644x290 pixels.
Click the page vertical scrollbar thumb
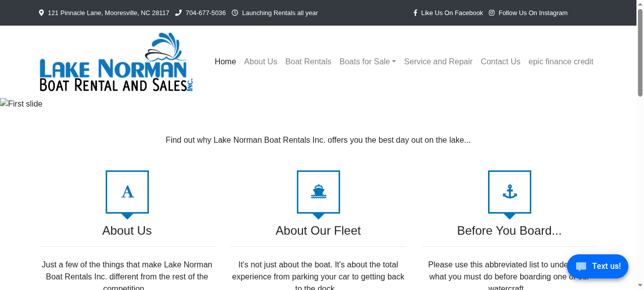click(x=640, y=52)
